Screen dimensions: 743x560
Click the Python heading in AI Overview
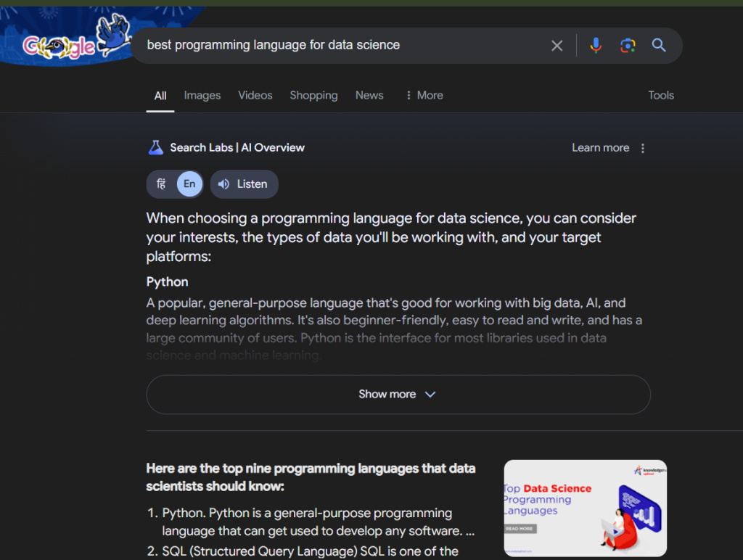click(x=168, y=282)
